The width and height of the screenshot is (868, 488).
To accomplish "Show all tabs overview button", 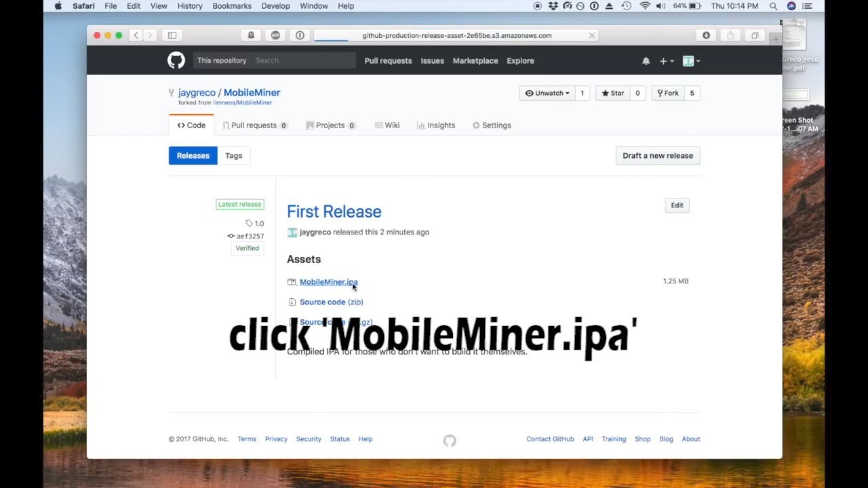I will (755, 35).
